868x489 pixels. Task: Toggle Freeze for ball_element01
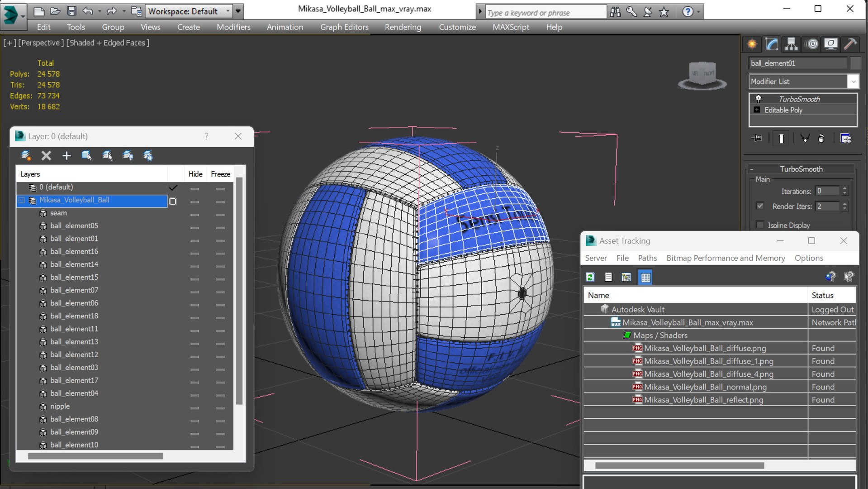click(221, 240)
